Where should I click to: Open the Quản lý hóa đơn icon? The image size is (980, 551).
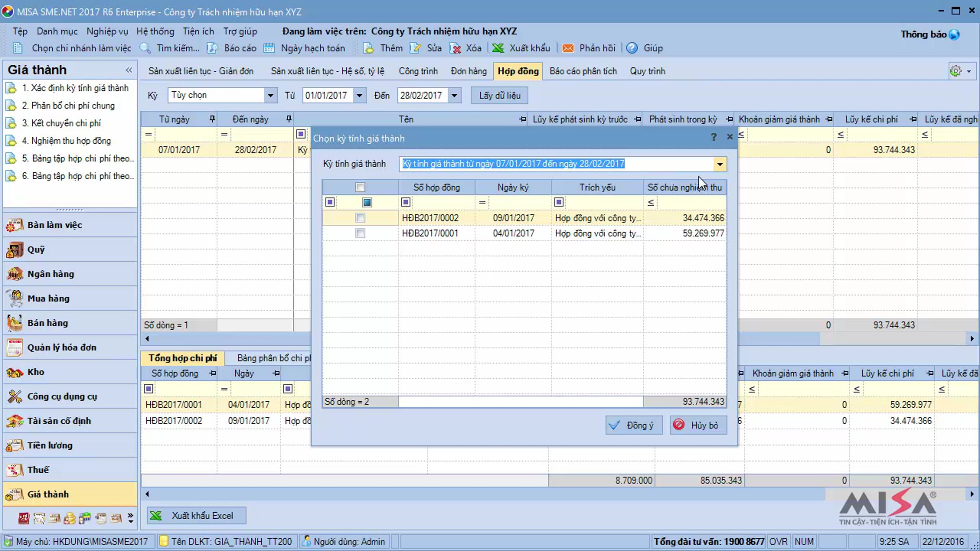pyautogui.click(x=15, y=347)
